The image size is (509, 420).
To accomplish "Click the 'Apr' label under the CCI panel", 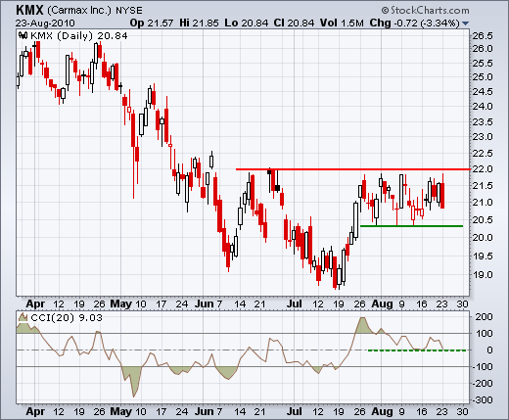I will tap(35, 412).
